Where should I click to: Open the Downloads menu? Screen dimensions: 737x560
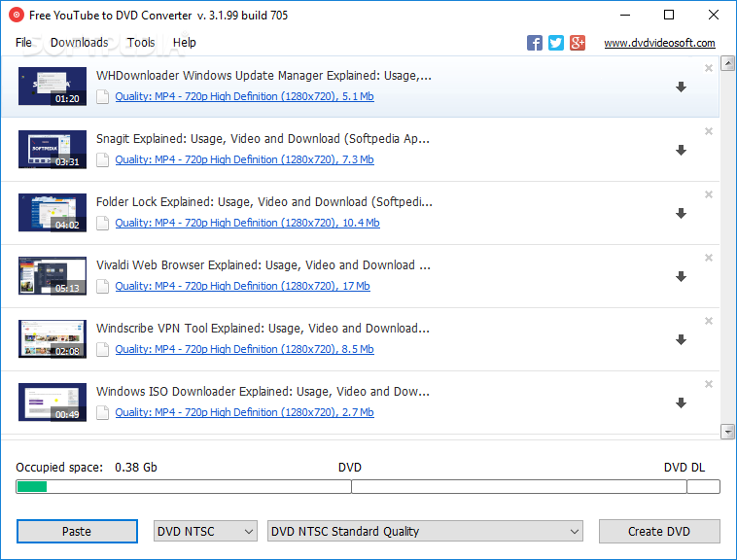[x=80, y=43]
